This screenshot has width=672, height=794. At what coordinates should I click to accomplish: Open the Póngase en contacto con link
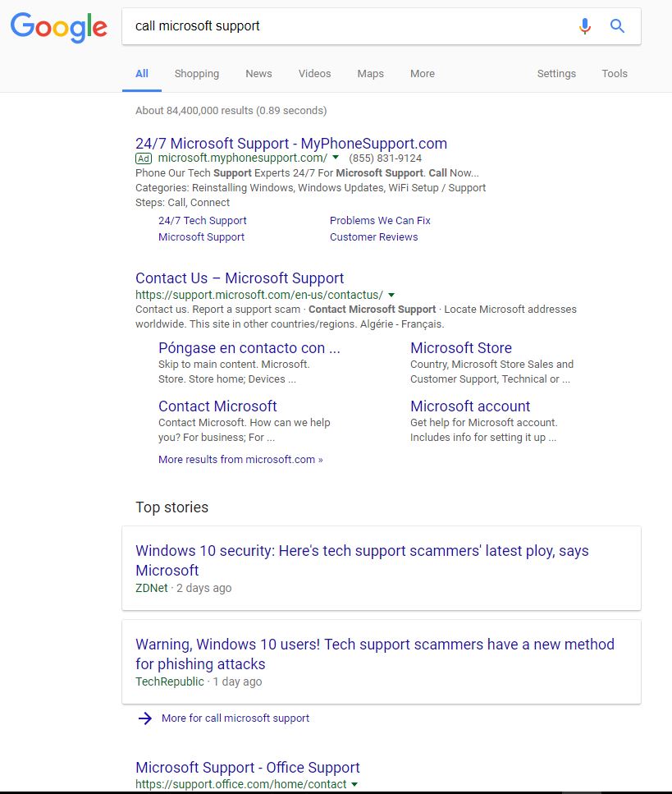point(249,348)
